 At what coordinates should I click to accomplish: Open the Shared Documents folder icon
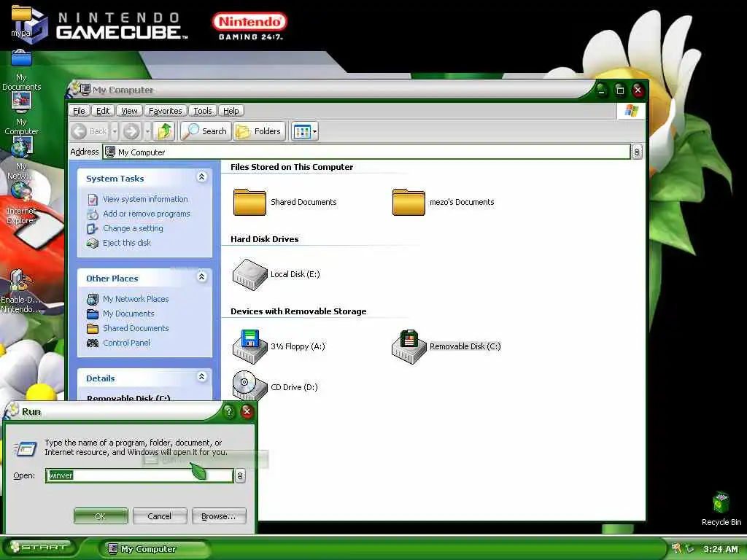[x=249, y=202]
